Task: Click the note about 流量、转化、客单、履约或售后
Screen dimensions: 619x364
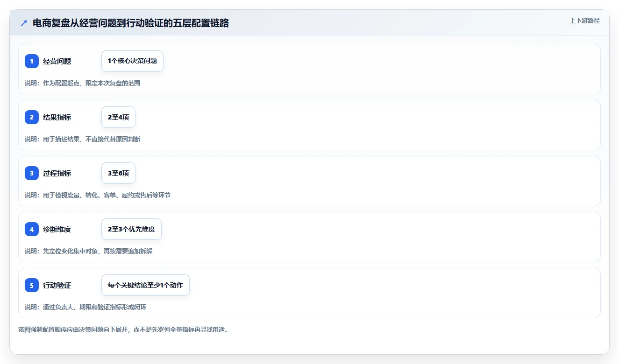Action: tap(98, 195)
